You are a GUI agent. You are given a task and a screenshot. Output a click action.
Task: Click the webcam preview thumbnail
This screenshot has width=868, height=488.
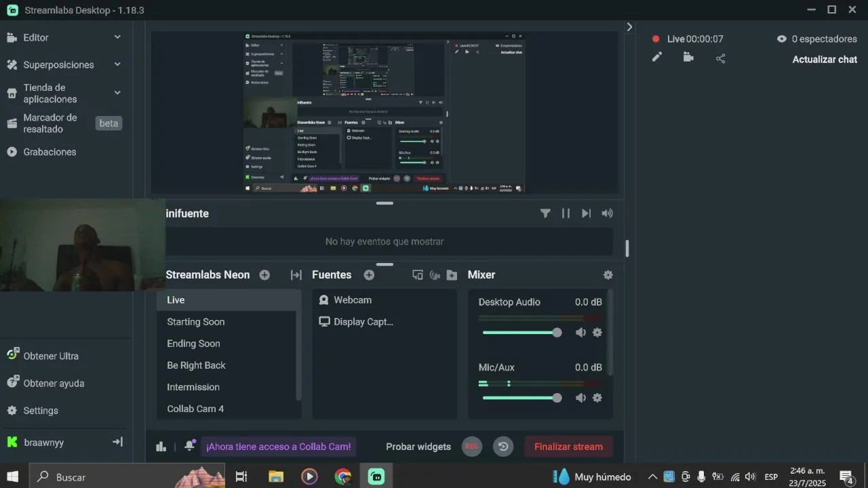82,245
